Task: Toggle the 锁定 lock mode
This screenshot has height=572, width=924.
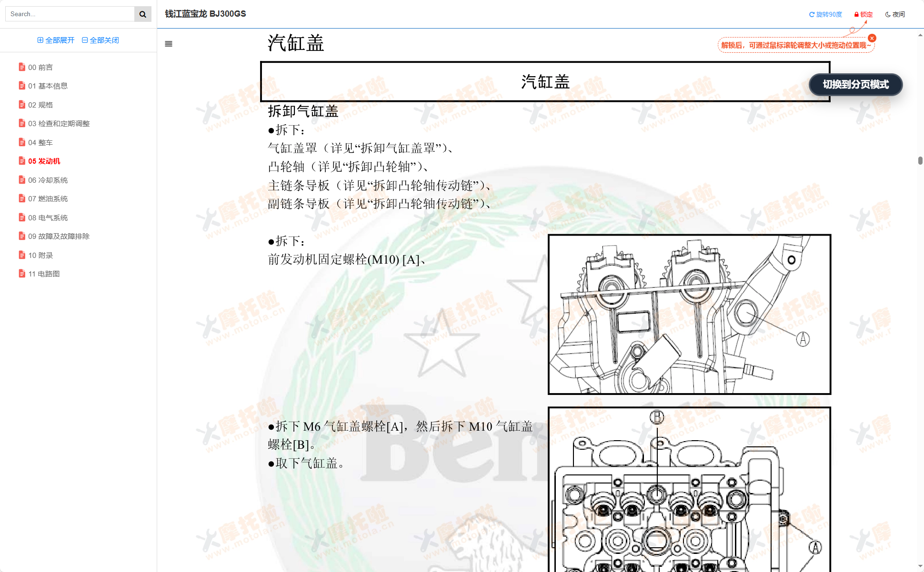Action: pos(864,14)
